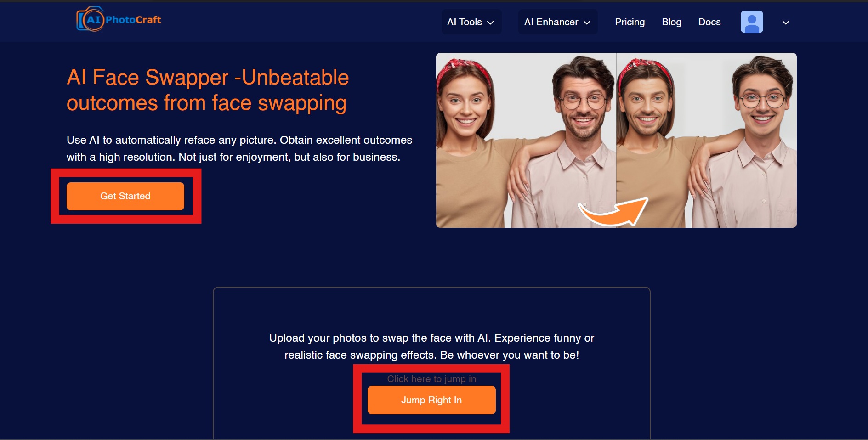The width and height of the screenshot is (868, 440).
Task: Click the 'Use AI to automatically reface' paragraph
Action: coord(239,148)
